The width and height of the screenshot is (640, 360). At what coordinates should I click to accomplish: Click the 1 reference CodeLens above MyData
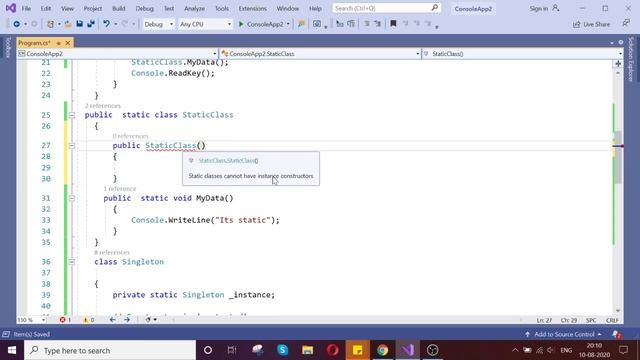click(x=120, y=189)
